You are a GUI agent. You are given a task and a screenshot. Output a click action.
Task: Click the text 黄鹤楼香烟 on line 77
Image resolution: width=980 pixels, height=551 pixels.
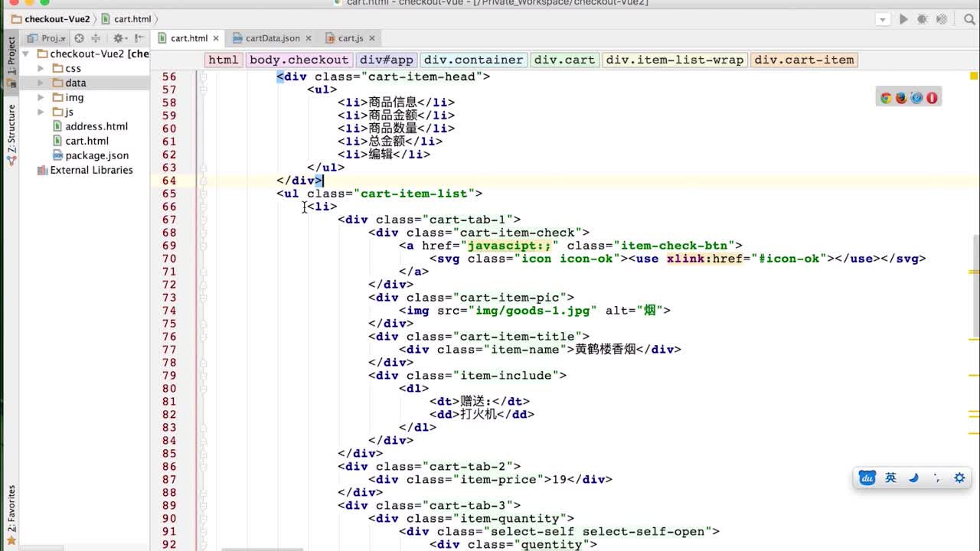tap(605, 350)
